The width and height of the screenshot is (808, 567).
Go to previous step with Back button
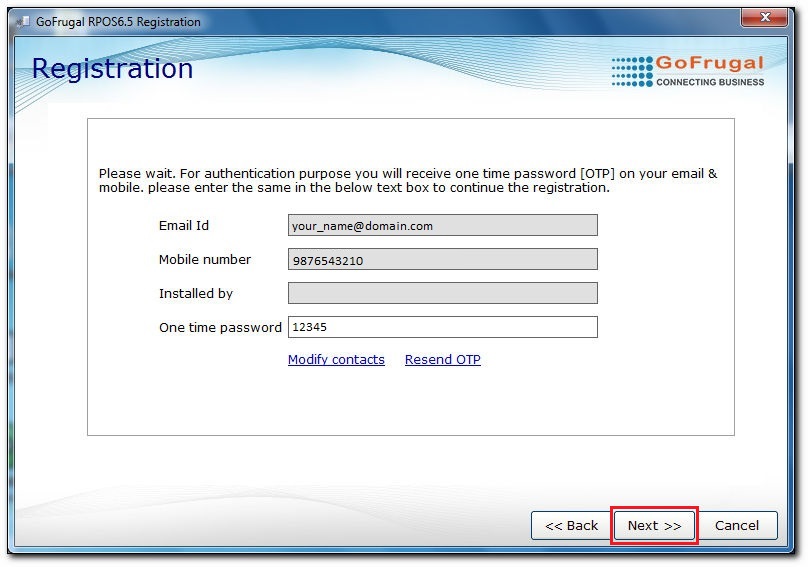(571, 525)
